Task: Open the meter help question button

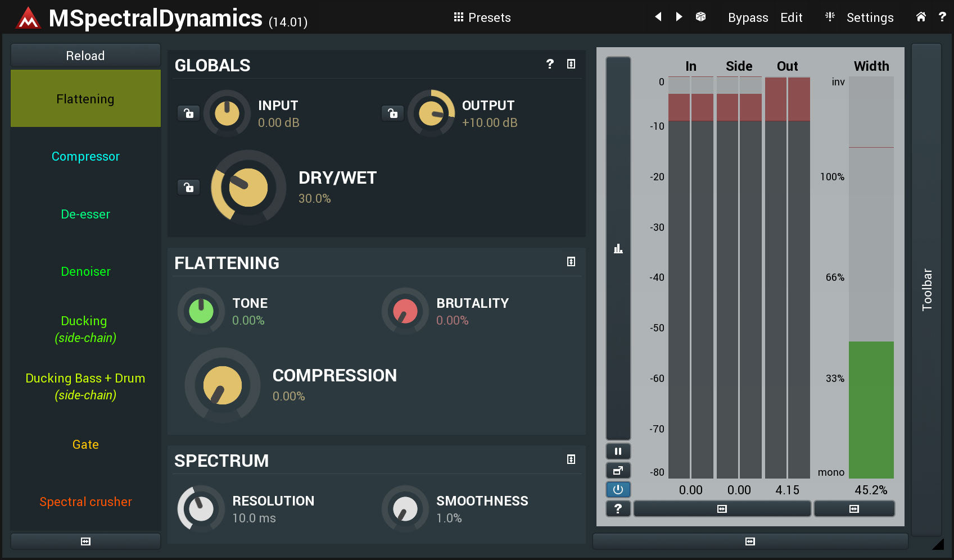Action: 618,508
